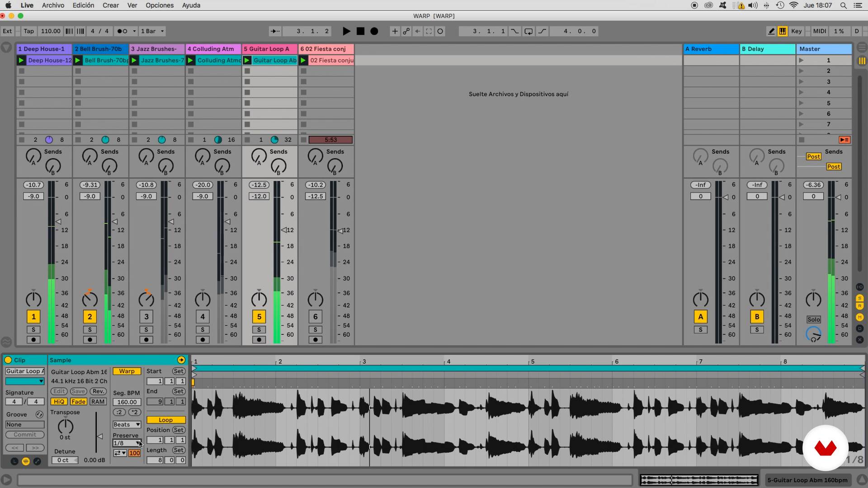
Task: Halve tempo with the :2 button
Action: pos(119,412)
